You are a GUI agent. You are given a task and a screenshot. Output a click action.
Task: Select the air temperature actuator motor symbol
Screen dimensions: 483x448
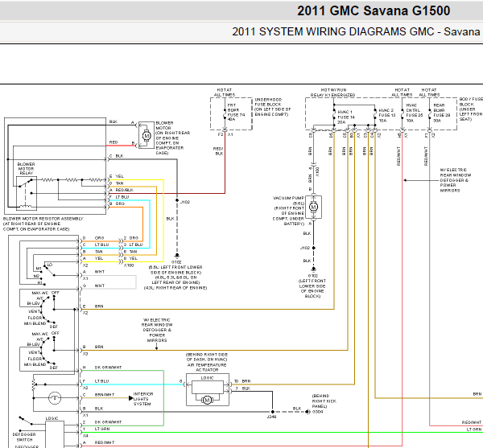coord(207,400)
